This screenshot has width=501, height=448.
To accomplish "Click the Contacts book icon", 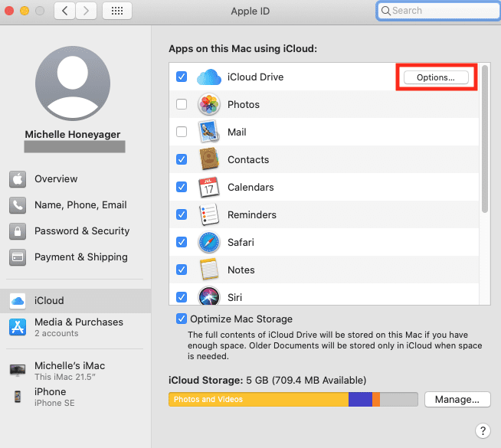I will point(209,159).
